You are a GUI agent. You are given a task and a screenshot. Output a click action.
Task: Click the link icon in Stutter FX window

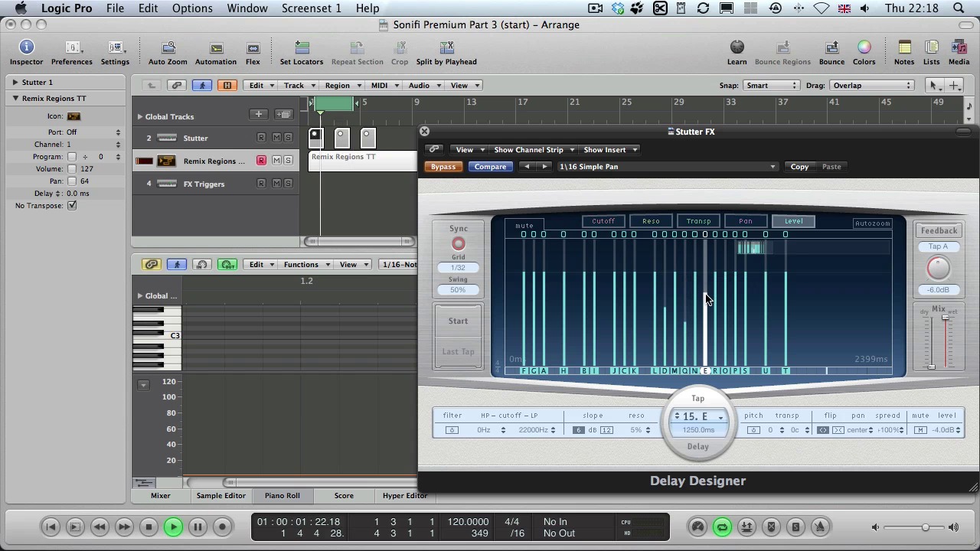pos(434,149)
